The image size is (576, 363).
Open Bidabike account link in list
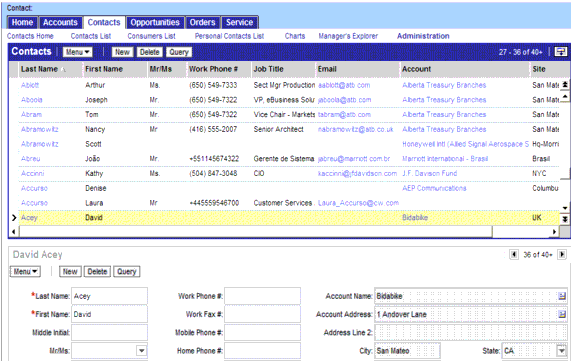tap(415, 218)
